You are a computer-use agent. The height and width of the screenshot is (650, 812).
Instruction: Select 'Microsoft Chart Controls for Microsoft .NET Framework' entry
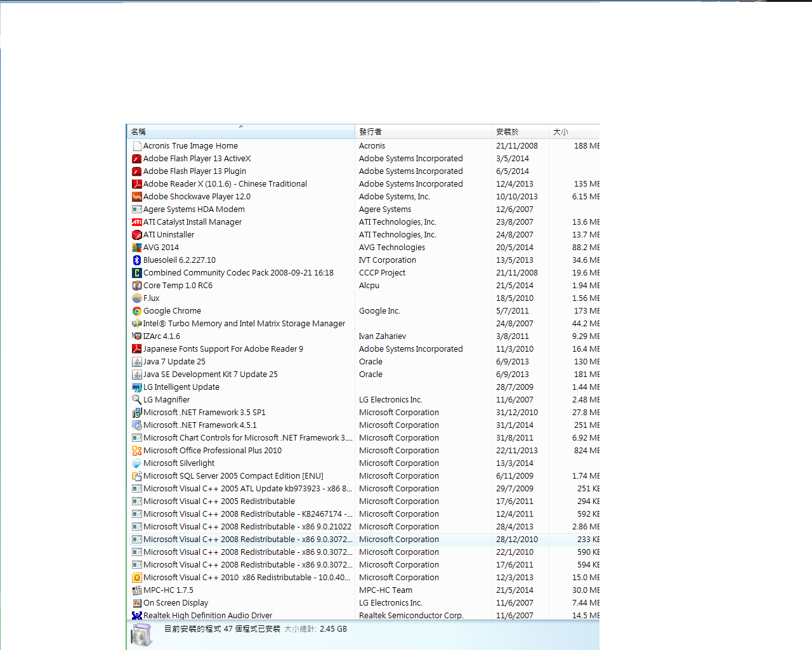coord(363,438)
